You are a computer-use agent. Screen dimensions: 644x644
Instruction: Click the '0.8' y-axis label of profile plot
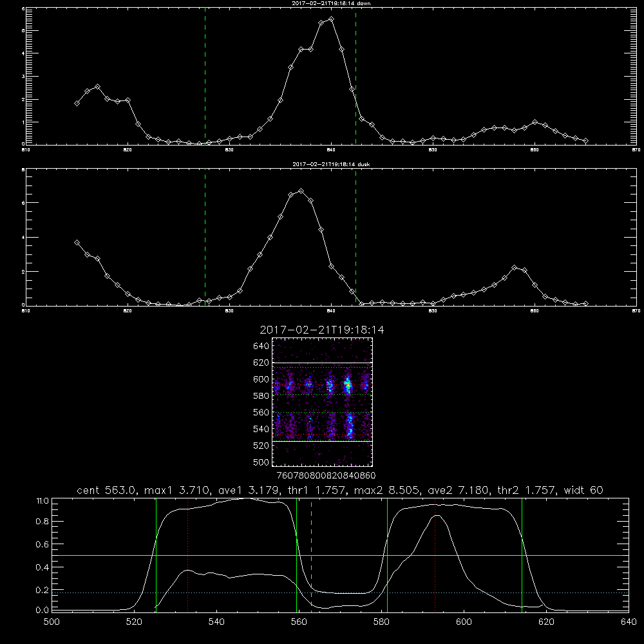pos(43,522)
